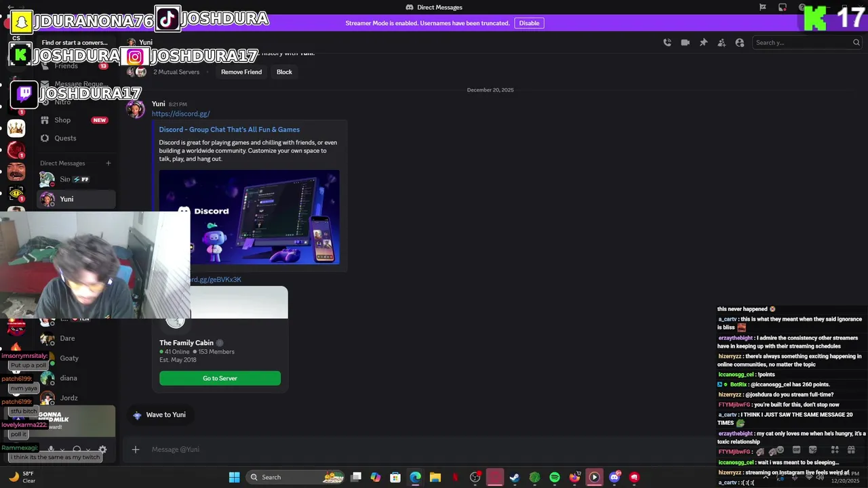The image size is (868, 488).
Task: Click Find or start a conversation box
Action: pyautogui.click(x=75, y=43)
